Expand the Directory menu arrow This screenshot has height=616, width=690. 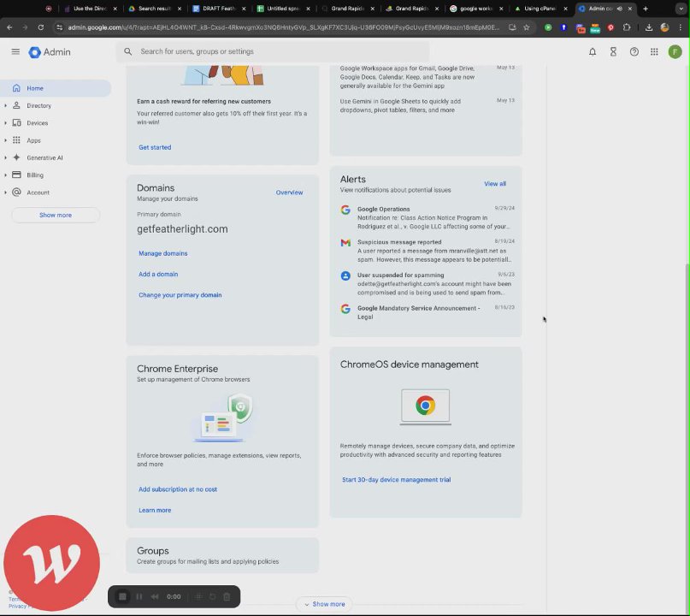(5, 106)
